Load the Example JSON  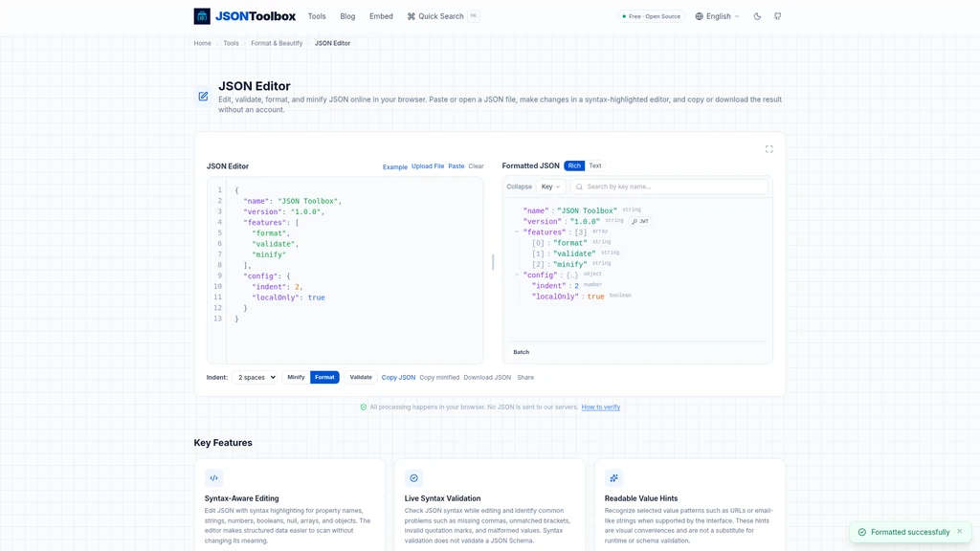pos(395,166)
